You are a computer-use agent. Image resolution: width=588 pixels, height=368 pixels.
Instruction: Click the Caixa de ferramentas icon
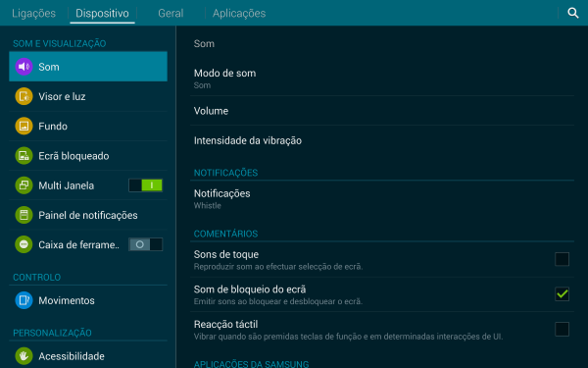(x=24, y=244)
